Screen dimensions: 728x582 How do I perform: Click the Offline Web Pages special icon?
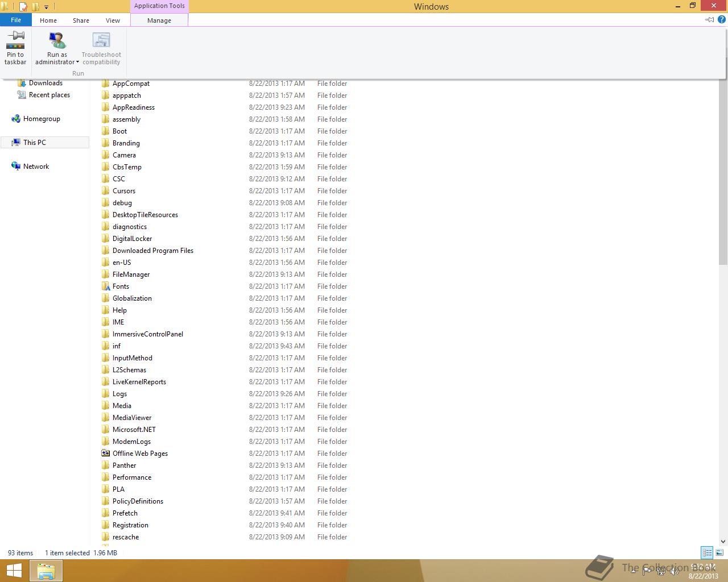pos(106,453)
